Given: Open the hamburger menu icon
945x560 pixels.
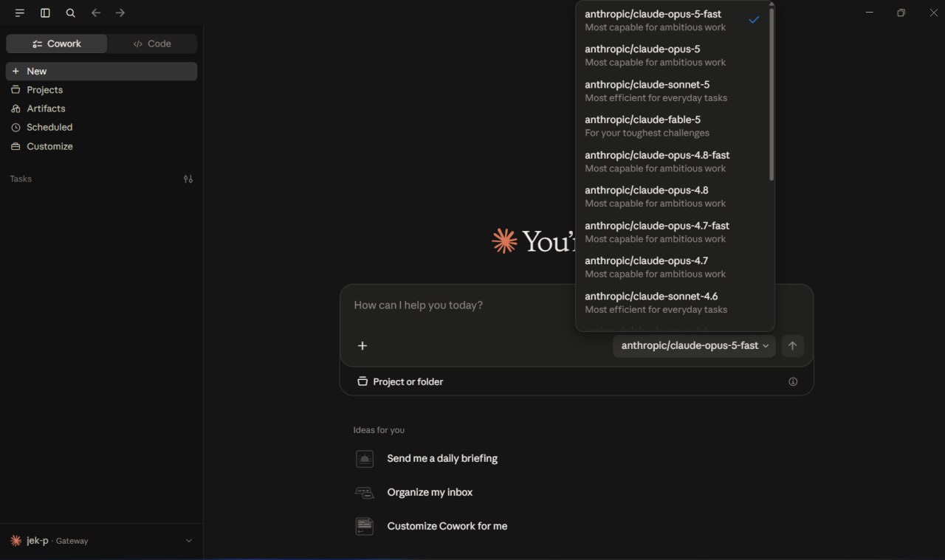Looking at the screenshot, I should coord(20,13).
